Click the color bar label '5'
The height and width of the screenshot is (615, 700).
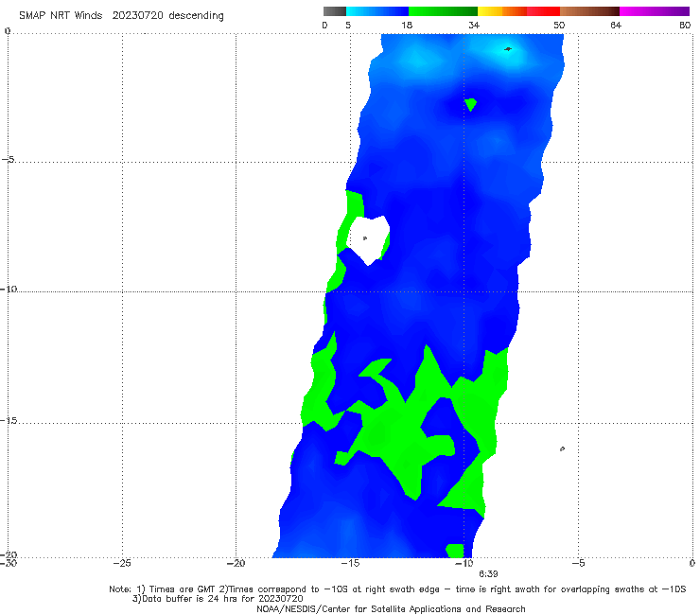[x=348, y=25]
